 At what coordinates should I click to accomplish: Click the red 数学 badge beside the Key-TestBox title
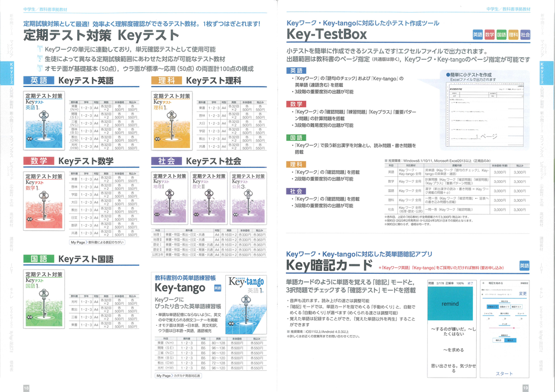point(490,34)
